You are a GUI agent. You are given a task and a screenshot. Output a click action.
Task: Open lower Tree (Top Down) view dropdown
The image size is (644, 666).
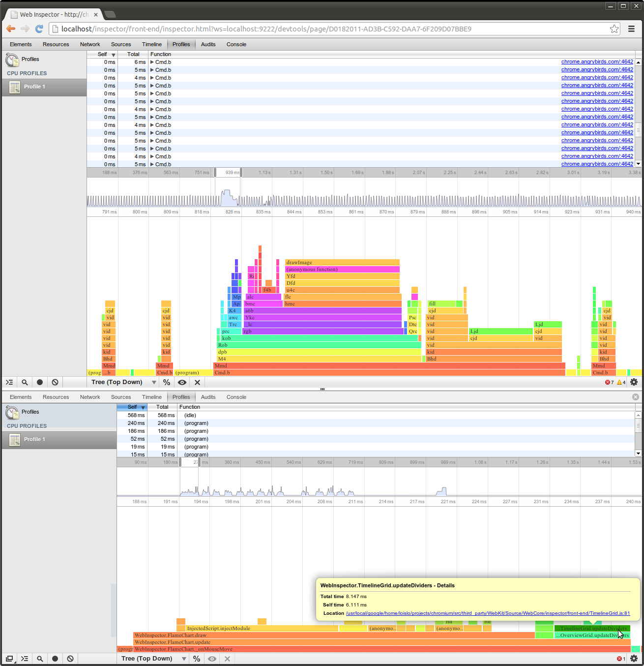click(x=154, y=659)
